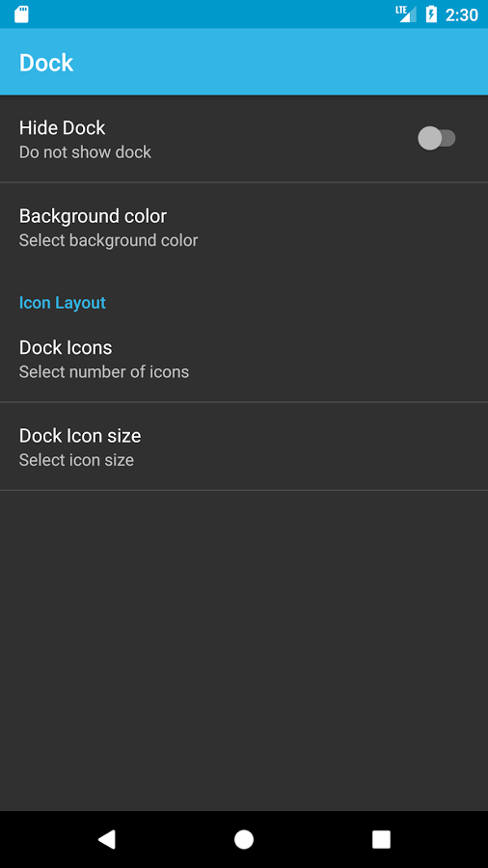Tap the 'Do not show dock' description
The height and width of the screenshot is (868, 488).
tap(85, 152)
